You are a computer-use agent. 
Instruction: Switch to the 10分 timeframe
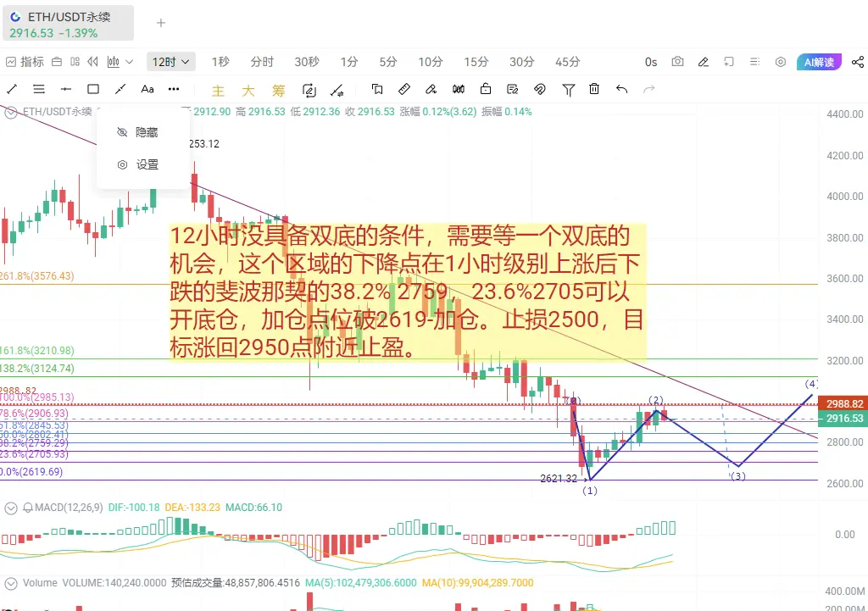coord(430,62)
